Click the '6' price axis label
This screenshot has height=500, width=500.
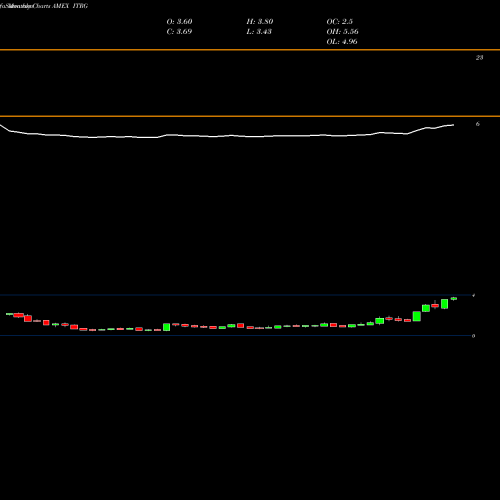click(478, 124)
